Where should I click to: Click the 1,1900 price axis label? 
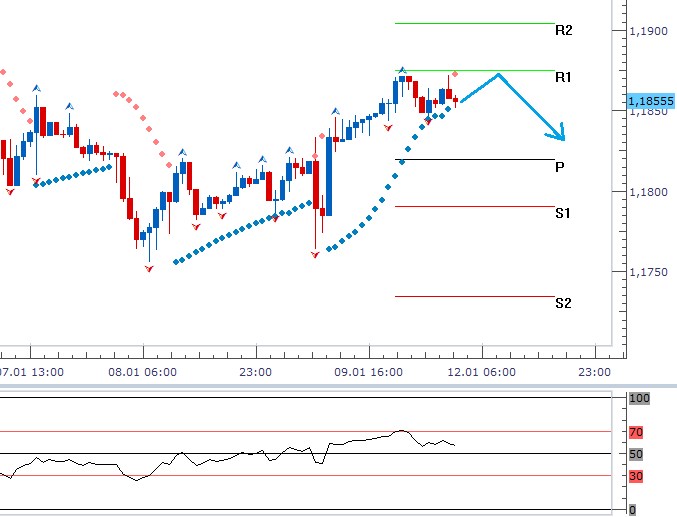[647, 32]
